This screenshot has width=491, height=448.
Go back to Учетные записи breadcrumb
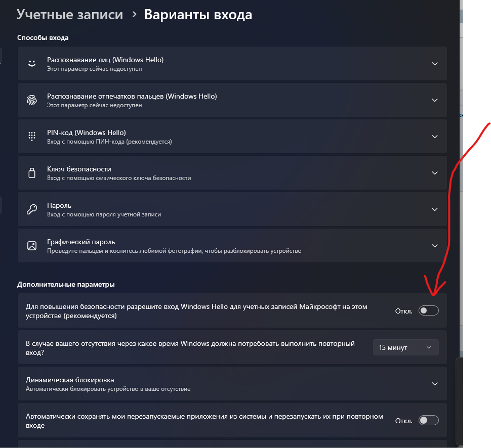tap(69, 14)
